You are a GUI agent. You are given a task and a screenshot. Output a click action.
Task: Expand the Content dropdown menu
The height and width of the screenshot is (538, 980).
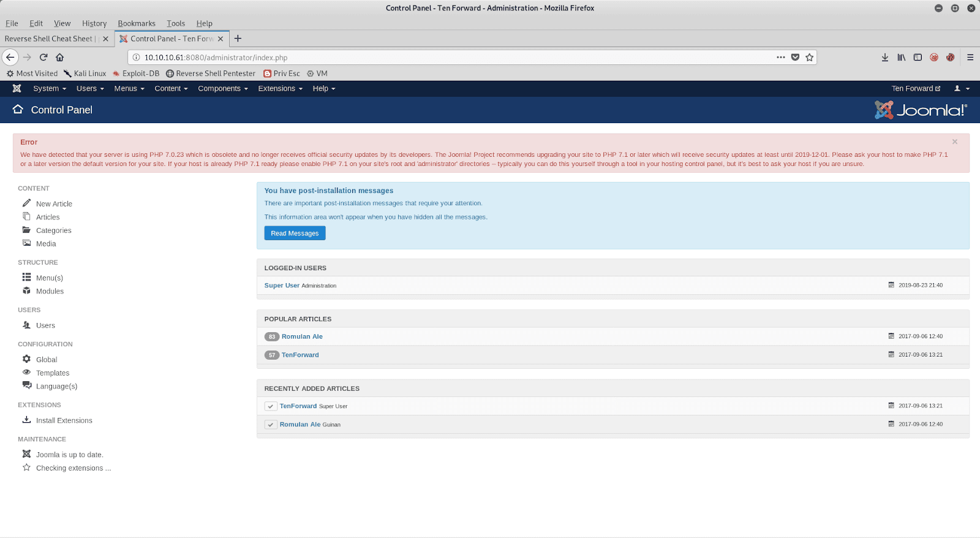(x=171, y=88)
